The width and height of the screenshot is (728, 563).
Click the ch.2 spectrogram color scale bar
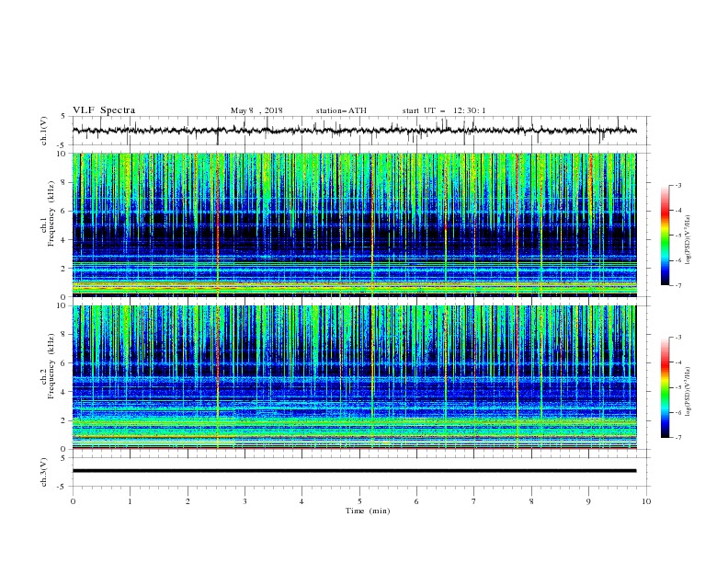click(665, 387)
